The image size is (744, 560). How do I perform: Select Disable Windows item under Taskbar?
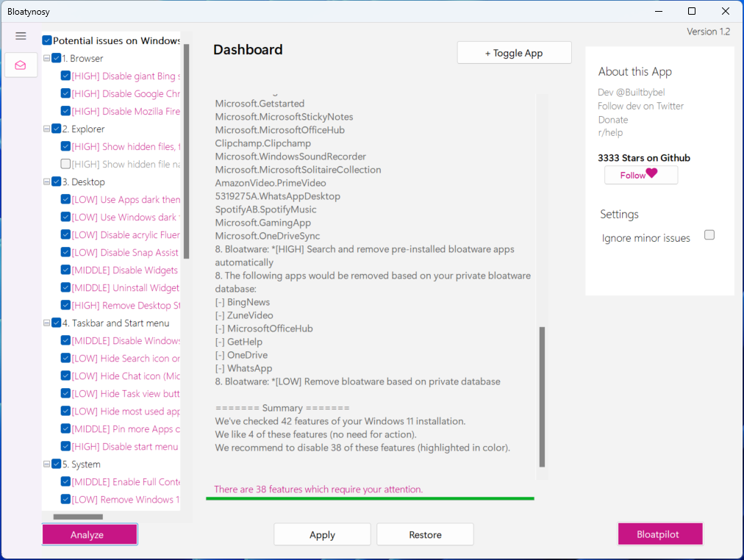pyautogui.click(x=126, y=340)
